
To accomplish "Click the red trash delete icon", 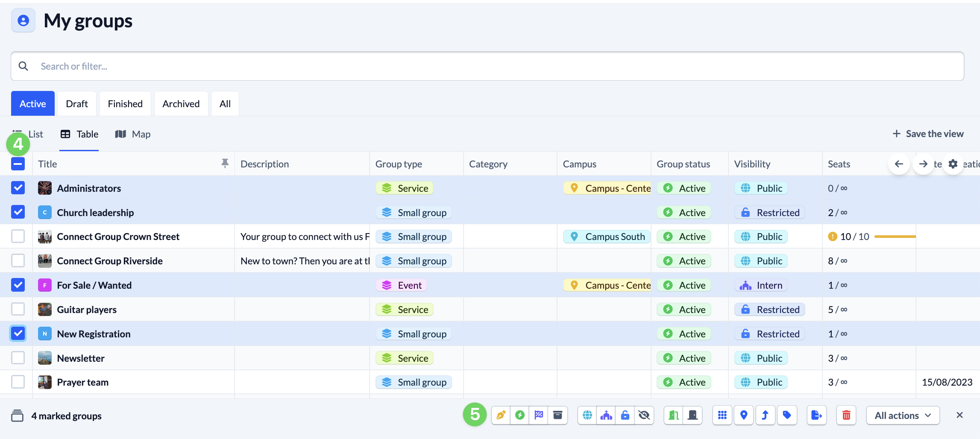I will [846, 415].
